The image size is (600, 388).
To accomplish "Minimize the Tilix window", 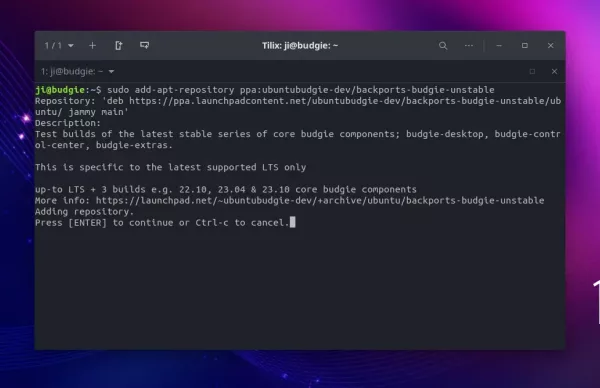I will [x=499, y=46].
